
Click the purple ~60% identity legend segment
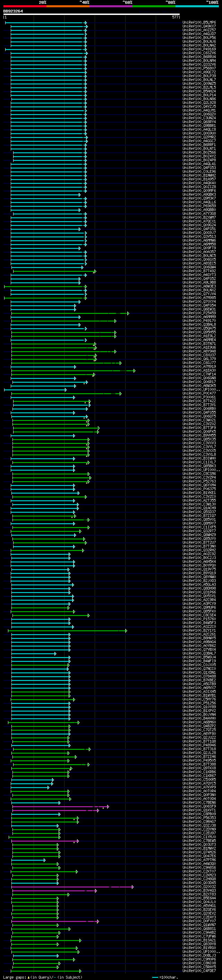(111, 7)
